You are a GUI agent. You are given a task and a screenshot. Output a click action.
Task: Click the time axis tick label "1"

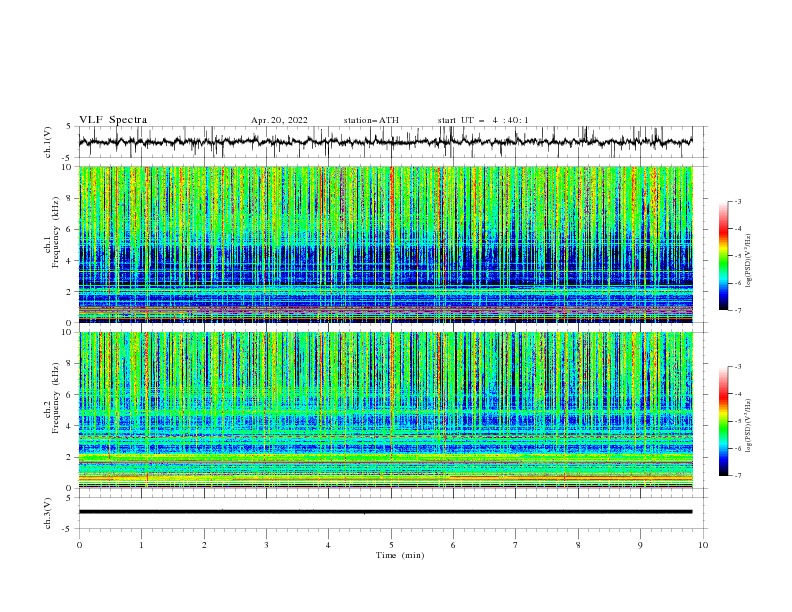click(141, 545)
